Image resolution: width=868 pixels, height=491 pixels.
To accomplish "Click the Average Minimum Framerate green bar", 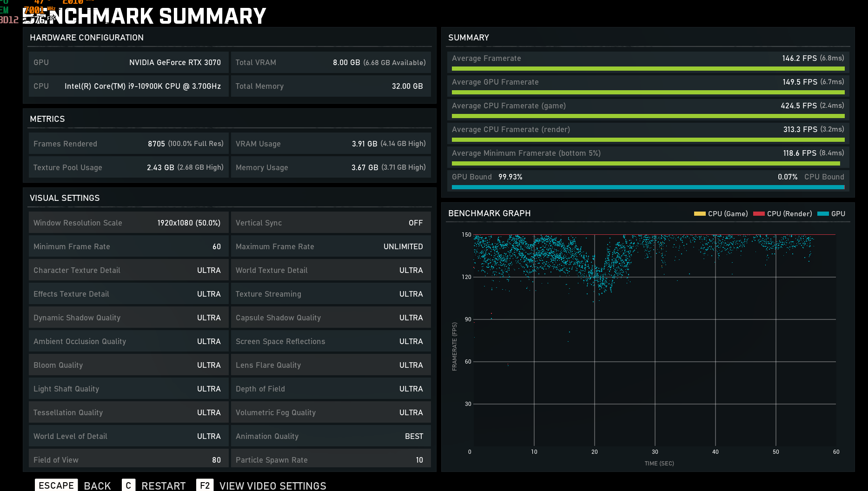I will (x=646, y=164).
